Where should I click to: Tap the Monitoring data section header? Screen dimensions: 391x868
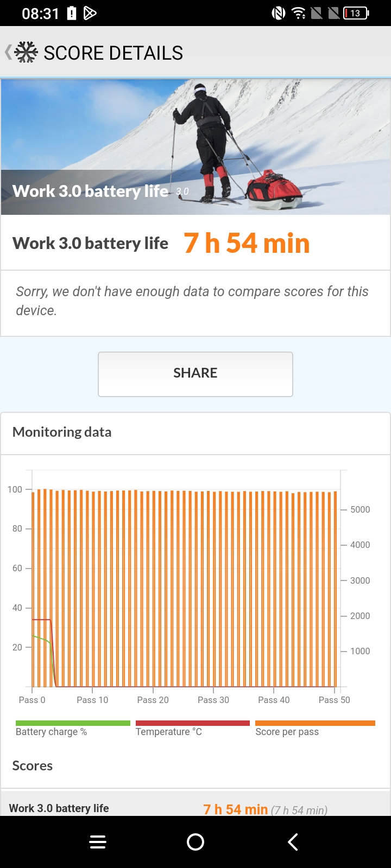tap(62, 432)
